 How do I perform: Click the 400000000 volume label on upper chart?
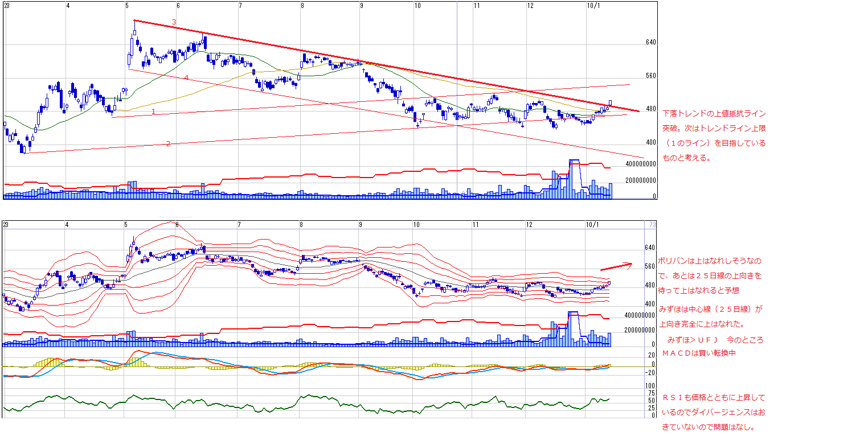pos(641,164)
